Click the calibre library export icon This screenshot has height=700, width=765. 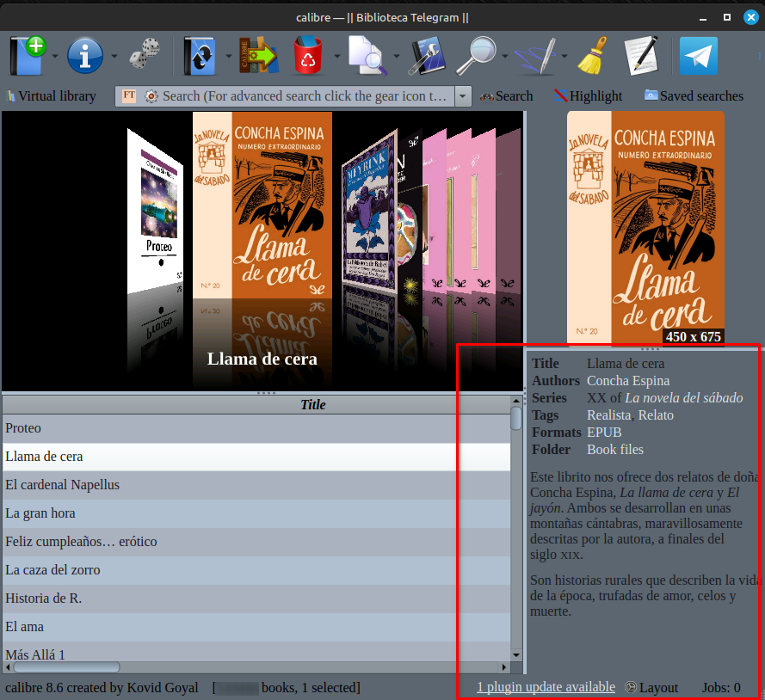pyautogui.click(x=257, y=55)
